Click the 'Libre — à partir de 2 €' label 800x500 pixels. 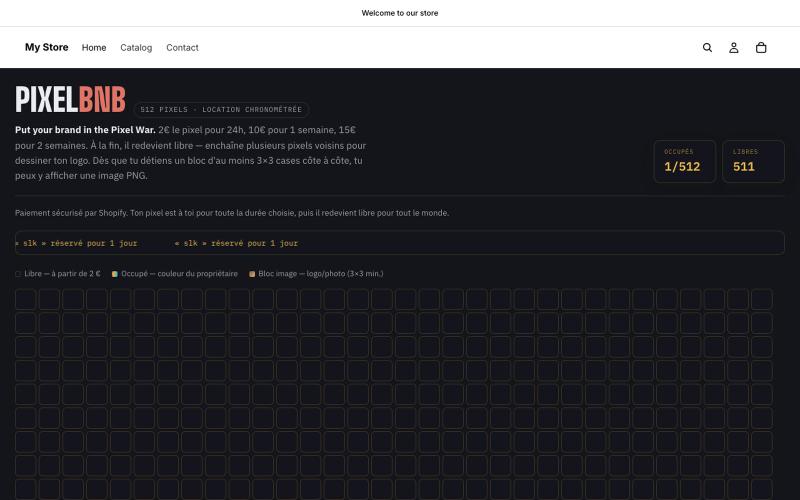62,273
